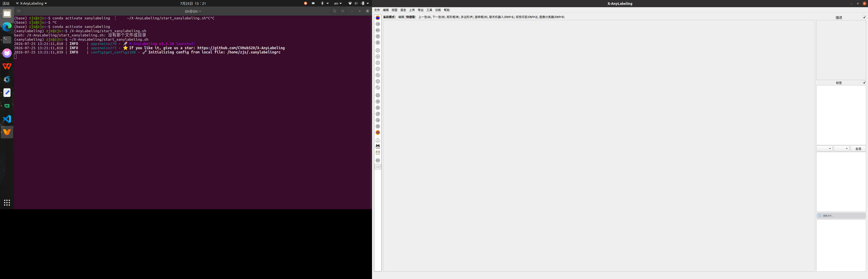This screenshot has height=279, width=868.
Task: Open the 工具 menu
Action: (429, 10)
